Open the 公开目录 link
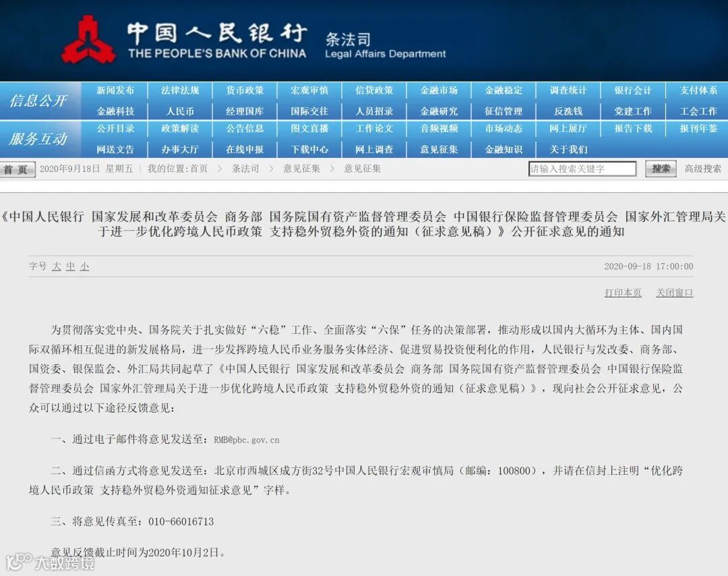The image size is (728, 576). tap(115, 128)
